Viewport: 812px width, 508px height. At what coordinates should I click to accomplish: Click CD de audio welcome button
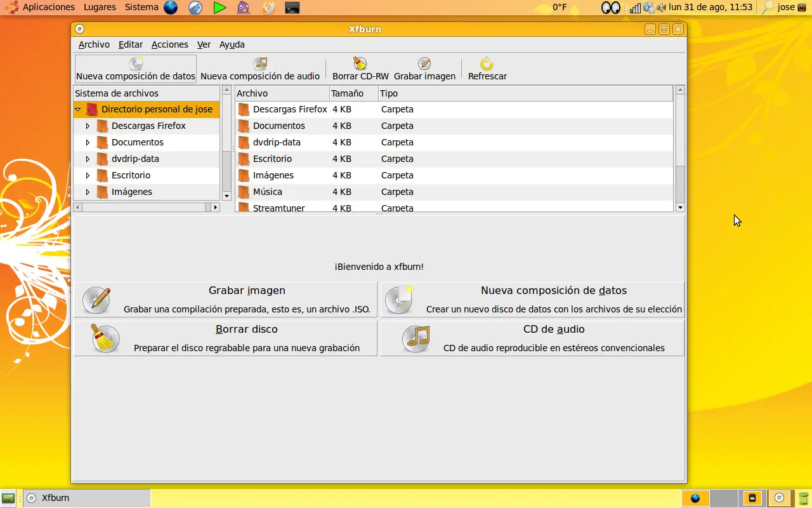coord(532,338)
